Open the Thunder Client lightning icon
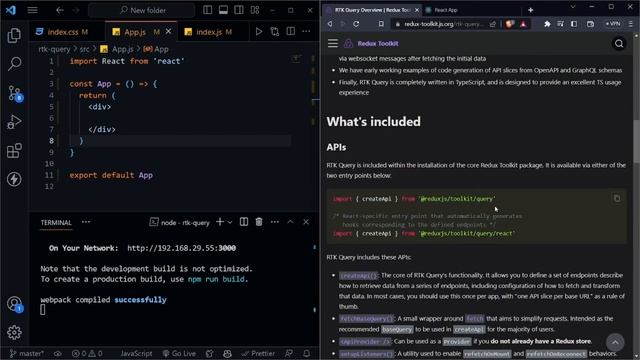This screenshot has height=360, width=640. 14,179
